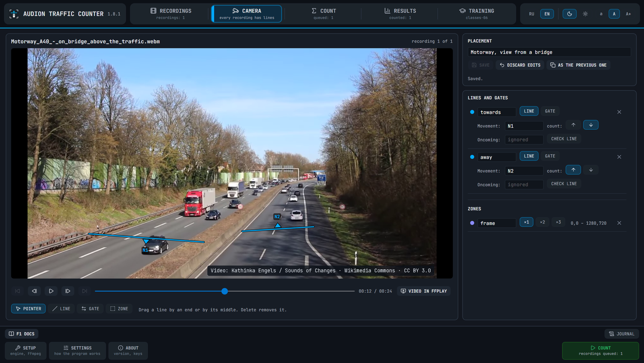This screenshot has width=644, height=363.
Task: Apply placement 'As the previous one'
Action: [578, 65]
